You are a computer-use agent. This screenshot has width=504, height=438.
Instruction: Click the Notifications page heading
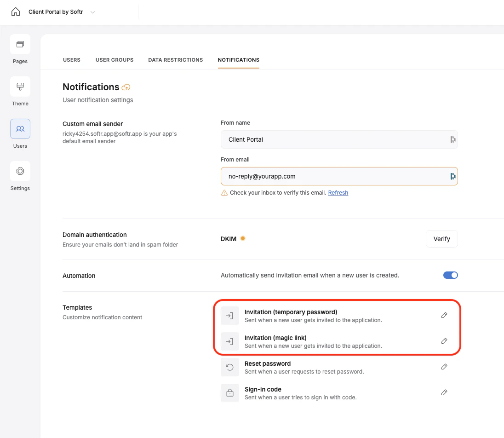click(91, 87)
